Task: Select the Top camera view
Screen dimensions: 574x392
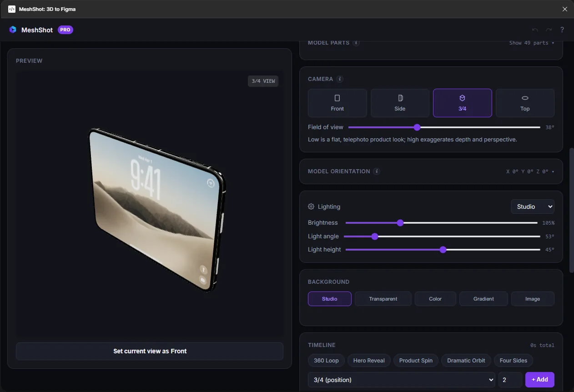Action: pos(525,103)
